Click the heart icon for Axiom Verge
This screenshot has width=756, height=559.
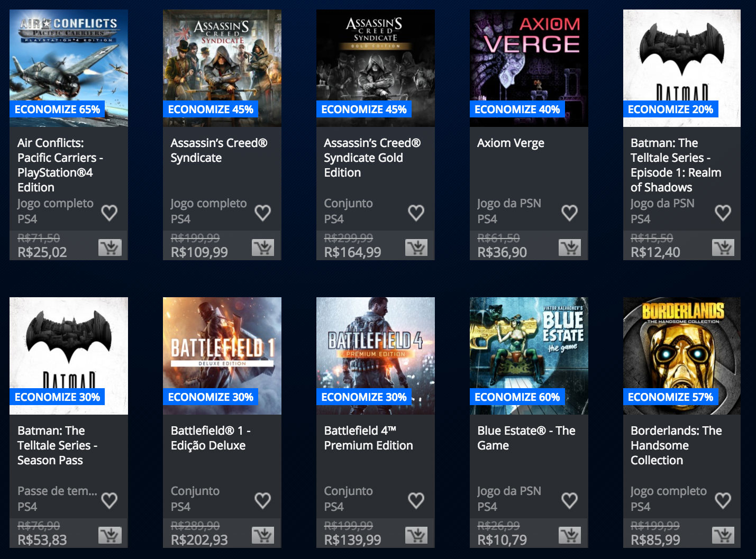coord(570,213)
